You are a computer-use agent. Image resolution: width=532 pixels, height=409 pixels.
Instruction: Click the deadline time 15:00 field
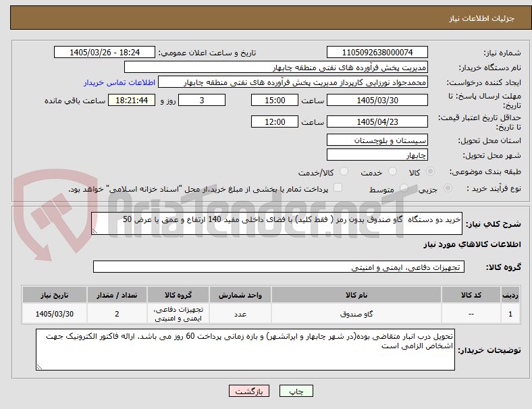(275, 100)
